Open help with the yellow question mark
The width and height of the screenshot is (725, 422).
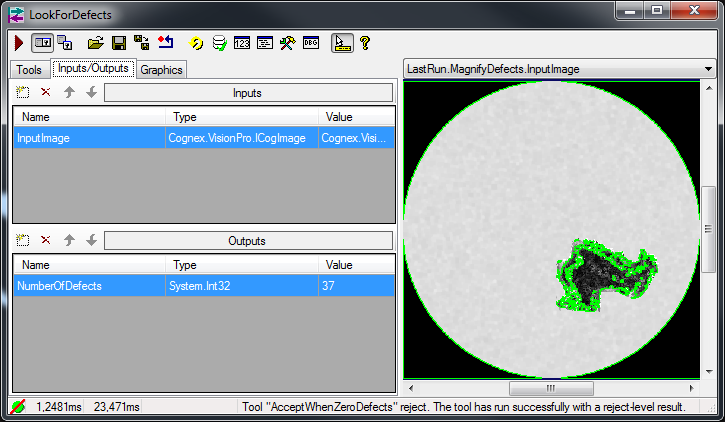[x=365, y=43]
